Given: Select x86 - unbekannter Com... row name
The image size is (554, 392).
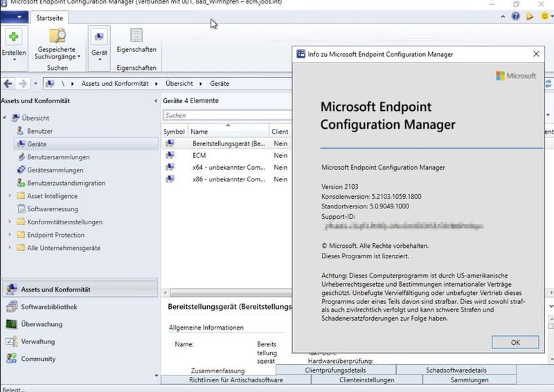Looking at the screenshot, I should [229, 179].
